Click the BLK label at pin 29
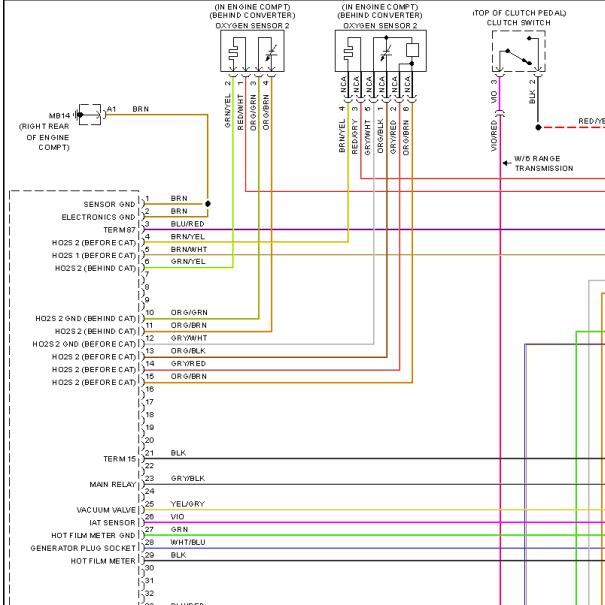Image resolution: width=605 pixels, height=605 pixels. 178,555
